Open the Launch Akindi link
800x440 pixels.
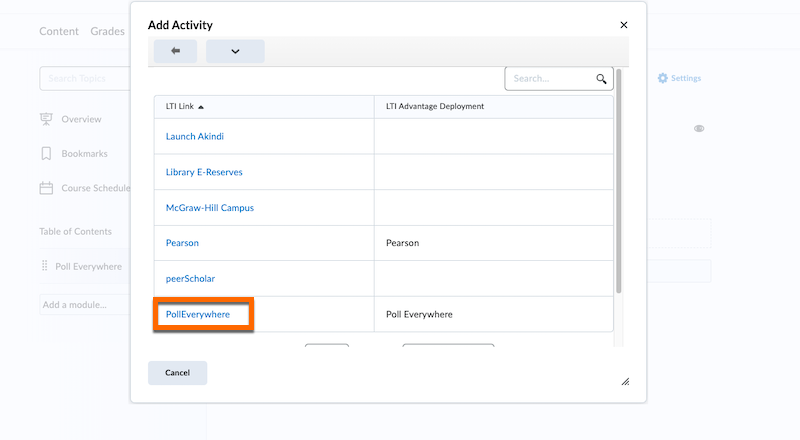194,136
